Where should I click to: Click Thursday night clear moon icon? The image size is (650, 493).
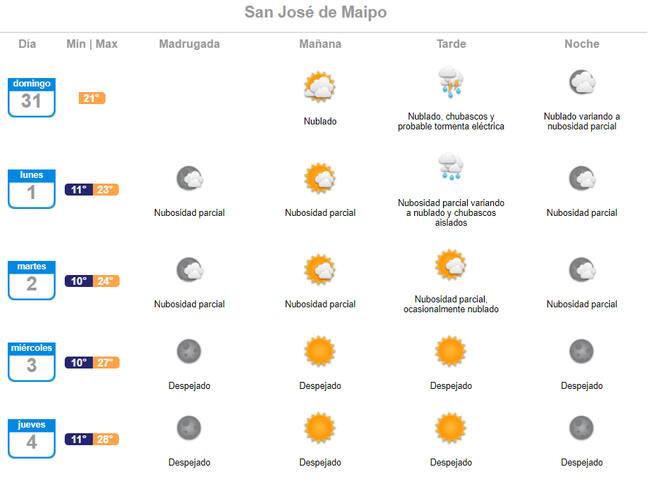[581, 428]
